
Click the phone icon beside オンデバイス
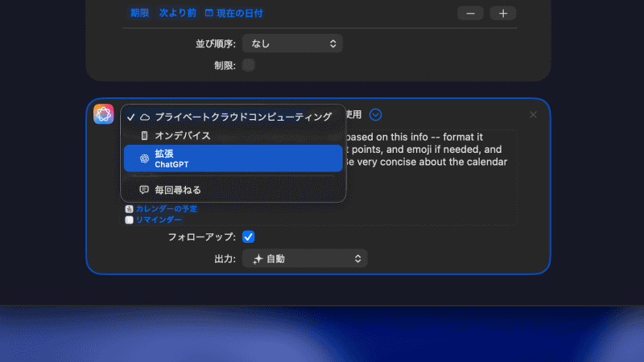pos(144,135)
